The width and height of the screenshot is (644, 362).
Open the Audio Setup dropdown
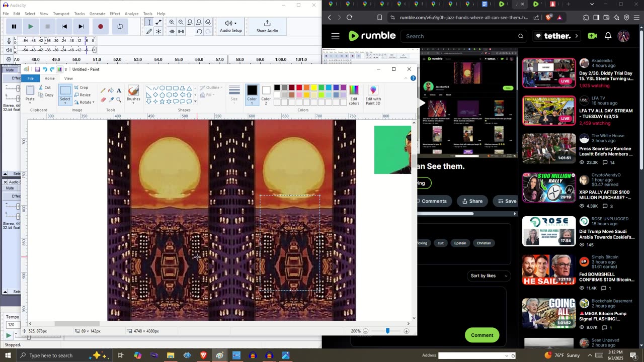tap(231, 27)
